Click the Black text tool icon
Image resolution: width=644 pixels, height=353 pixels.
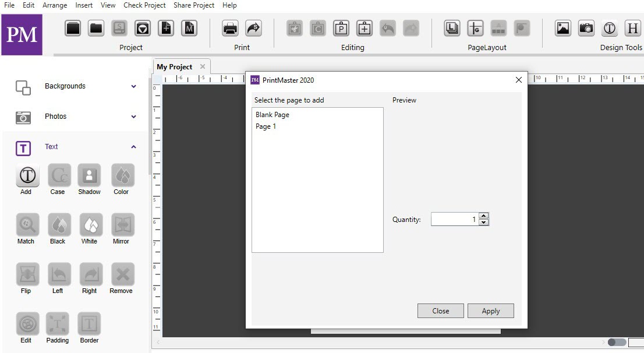click(59, 225)
